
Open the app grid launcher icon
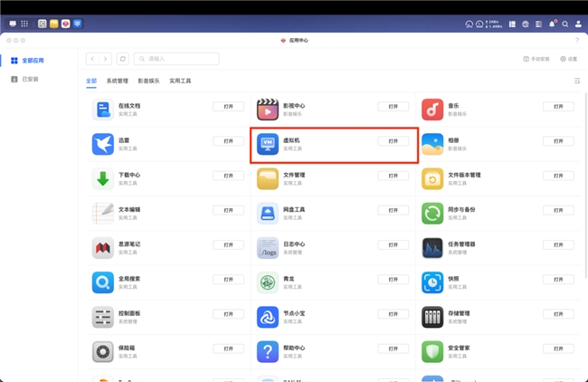[x=24, y=24]
